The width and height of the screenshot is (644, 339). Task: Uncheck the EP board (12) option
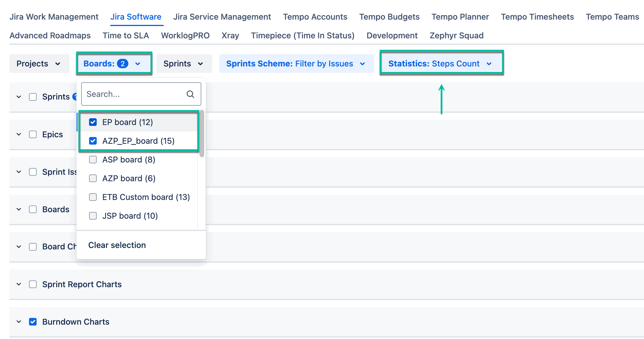[x=93, y=122]
